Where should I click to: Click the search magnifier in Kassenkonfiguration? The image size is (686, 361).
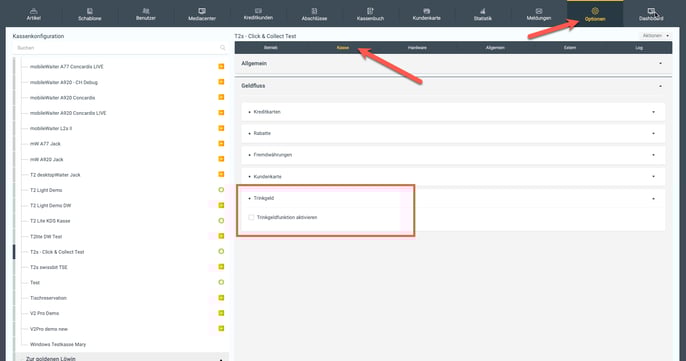pos(223,48)
